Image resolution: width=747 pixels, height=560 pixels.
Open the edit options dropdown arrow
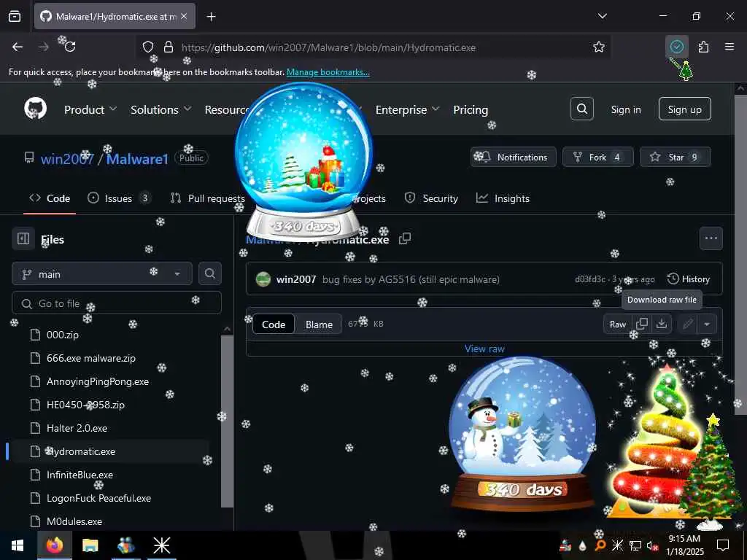(x=706, y=324)
